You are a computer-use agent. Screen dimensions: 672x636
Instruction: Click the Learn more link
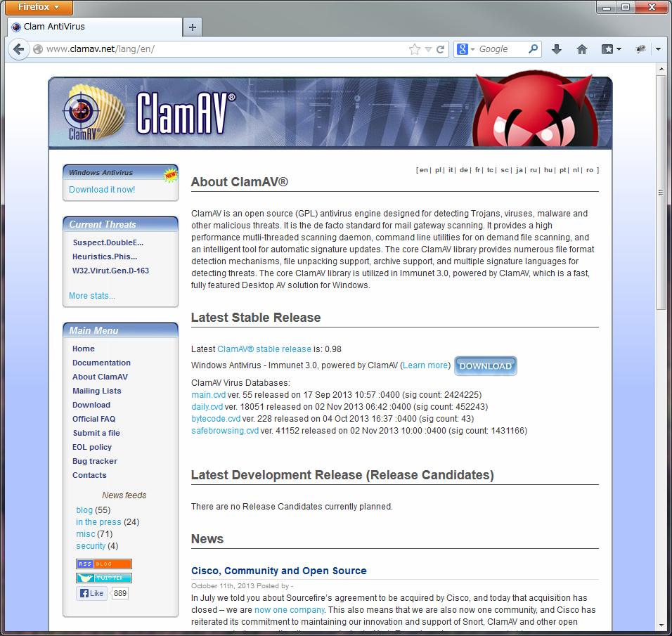(425, 365)
